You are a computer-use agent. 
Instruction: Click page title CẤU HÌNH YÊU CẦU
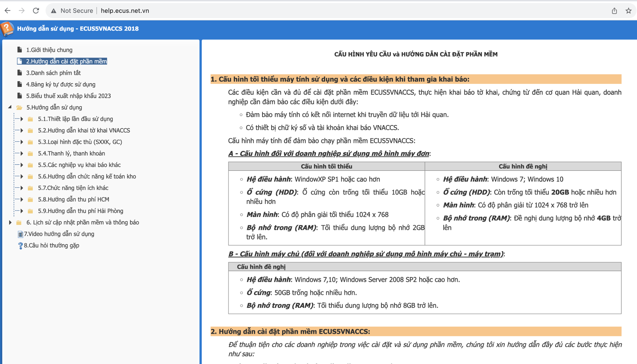point(416,54)
